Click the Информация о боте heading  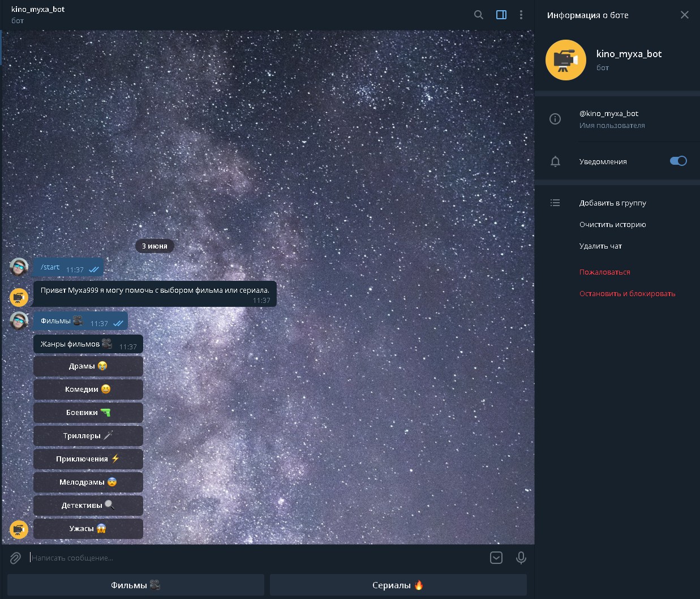pos(588,15)
